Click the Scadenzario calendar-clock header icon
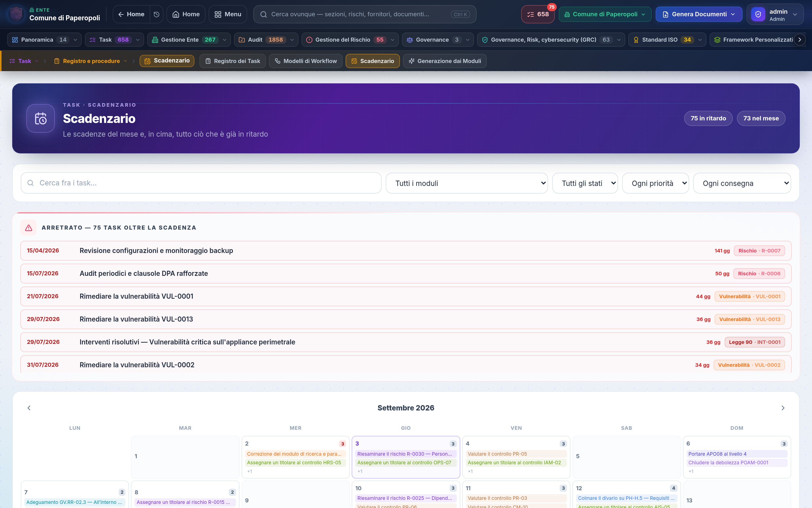The image size is (812, 508). (41, 118)
